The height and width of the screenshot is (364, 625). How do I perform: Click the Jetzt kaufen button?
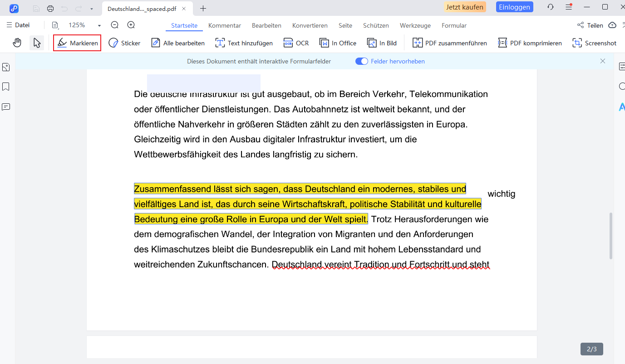(x=465, y=7)
